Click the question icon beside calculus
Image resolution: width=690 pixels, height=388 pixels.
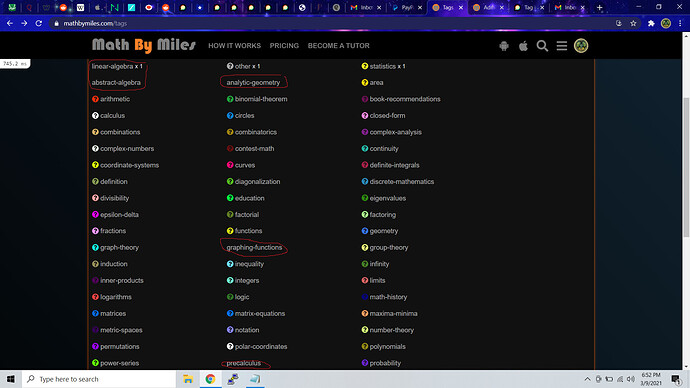point(95,116)
